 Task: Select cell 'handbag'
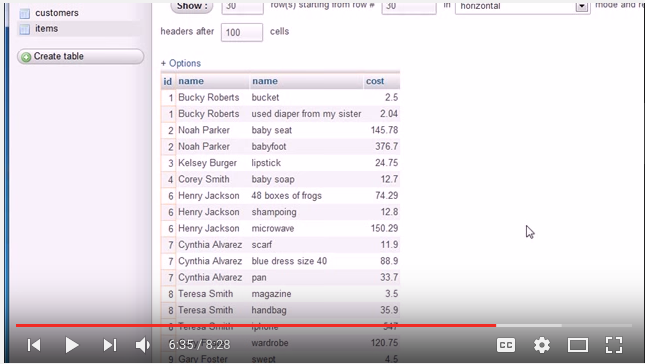(269, 310)
